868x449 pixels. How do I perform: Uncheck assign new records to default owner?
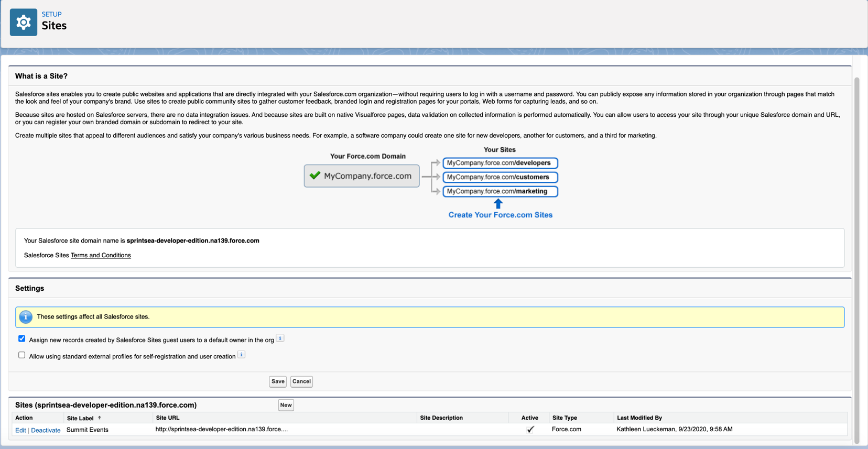[22, 339]
